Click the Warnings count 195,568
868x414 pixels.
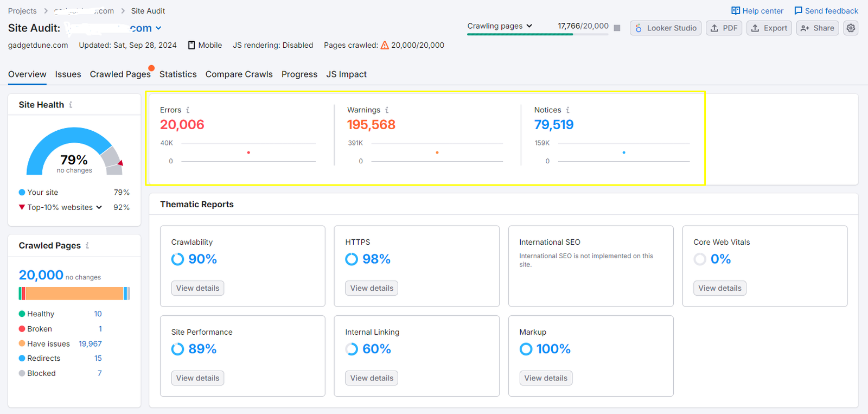tap(371, 125)
